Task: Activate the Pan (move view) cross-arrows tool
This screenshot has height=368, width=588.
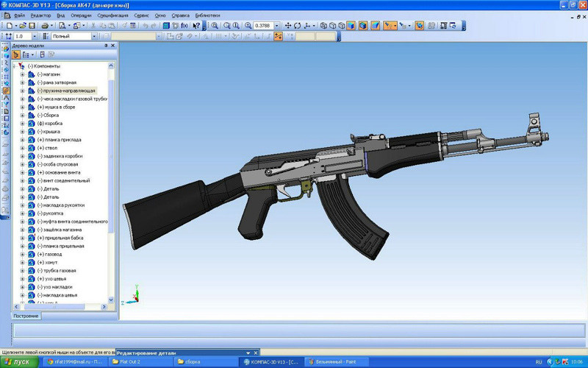Action: coord(288,26)
